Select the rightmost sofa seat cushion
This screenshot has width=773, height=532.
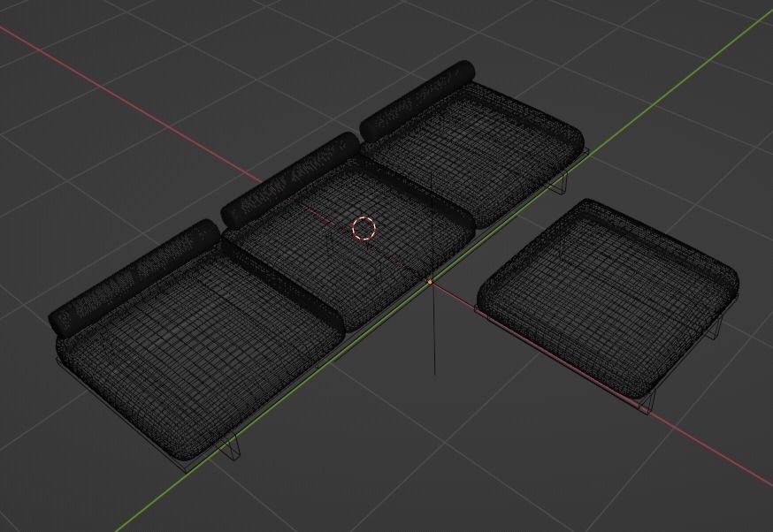[473, 154]
